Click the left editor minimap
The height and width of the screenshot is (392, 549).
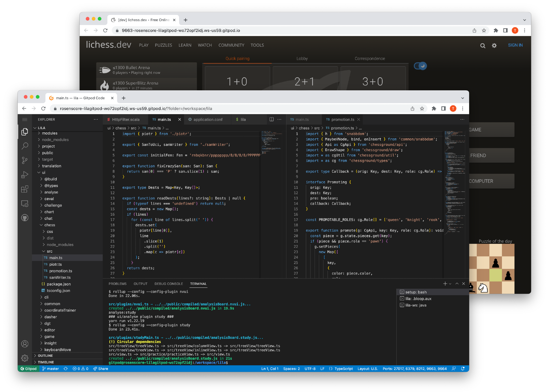pyautogui.click(x=271, y=142)
